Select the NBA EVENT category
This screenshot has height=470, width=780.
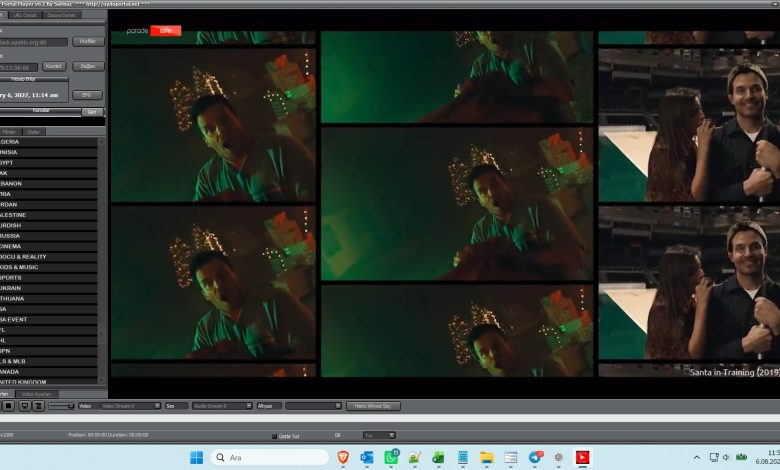pyautogui.click(x=48, y=319)
